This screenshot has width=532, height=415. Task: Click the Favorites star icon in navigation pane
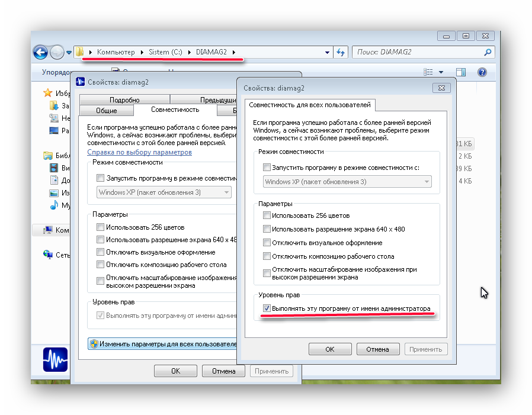(48, 92)
